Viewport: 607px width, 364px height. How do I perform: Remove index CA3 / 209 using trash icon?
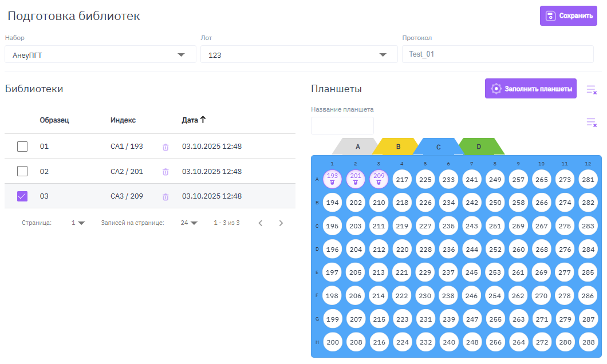[165, 197]
